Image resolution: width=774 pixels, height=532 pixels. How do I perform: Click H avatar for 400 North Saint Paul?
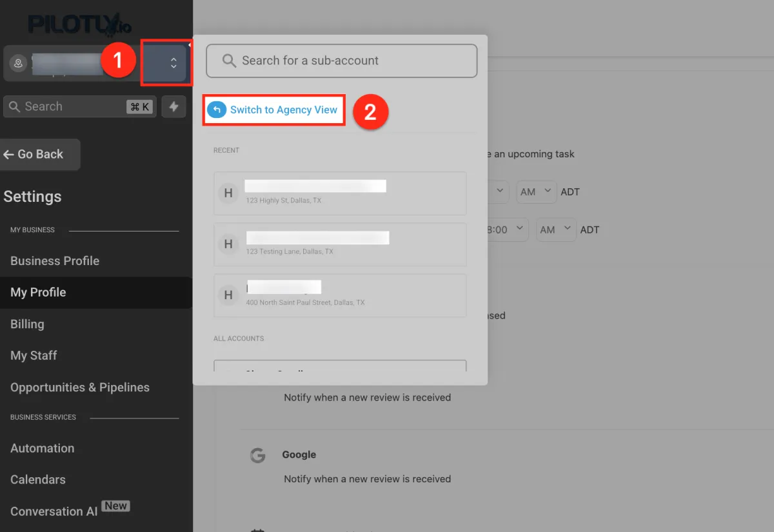point(228,295)
